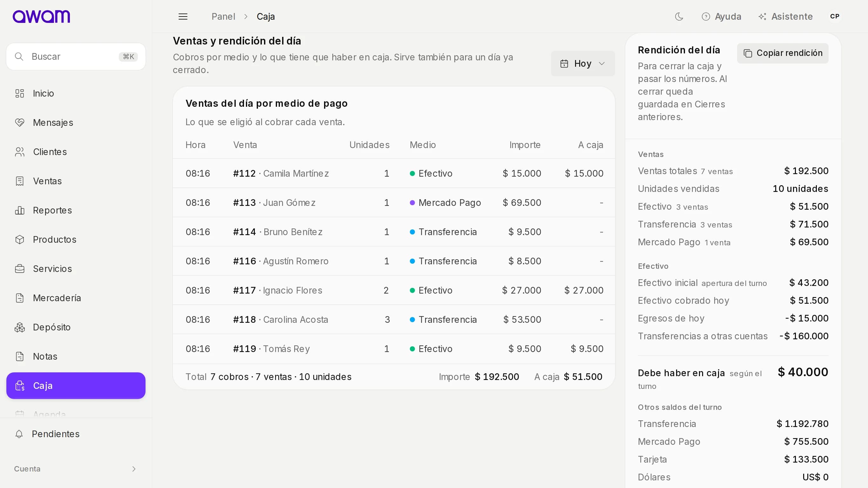Click the Pendientes bell icon

(19, 434)
